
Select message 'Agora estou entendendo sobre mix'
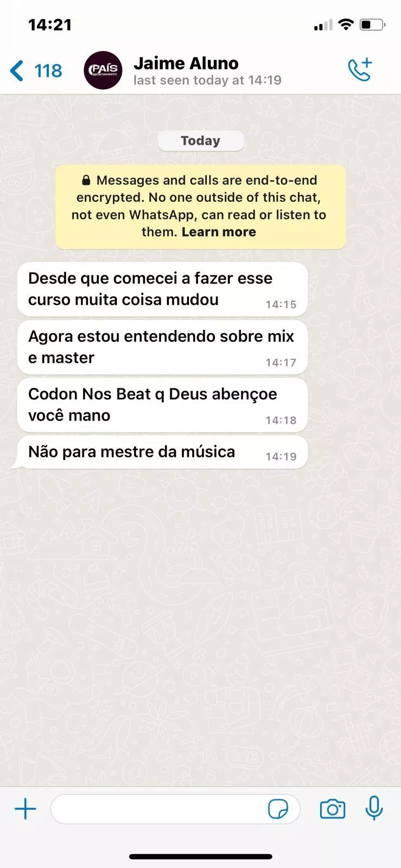click(x=162, y=347)
